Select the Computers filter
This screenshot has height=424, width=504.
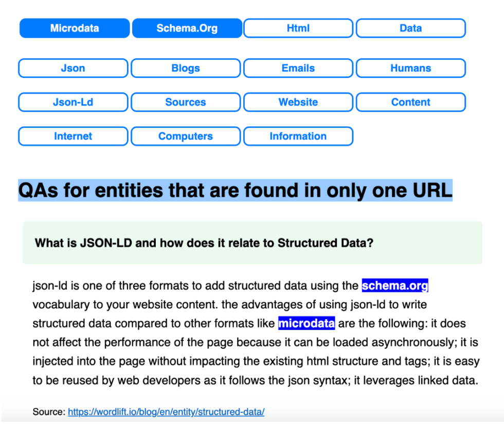click(x=185, y=136)
